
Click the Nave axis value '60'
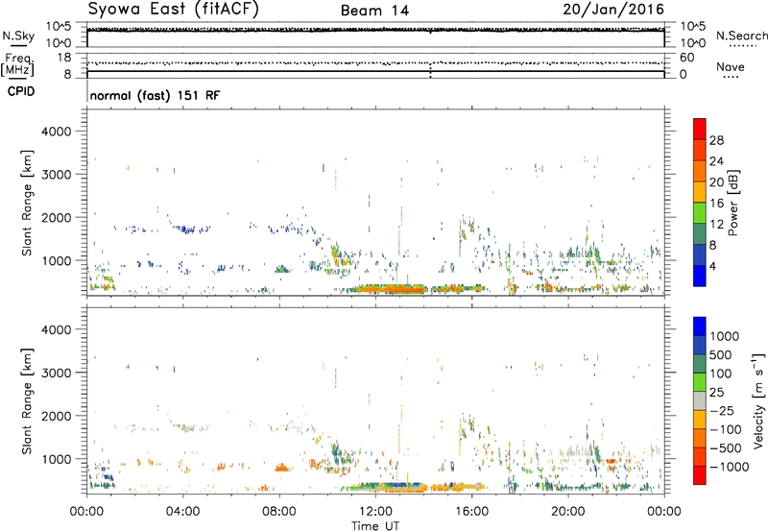pyautogui.click(x=686, y=58)
